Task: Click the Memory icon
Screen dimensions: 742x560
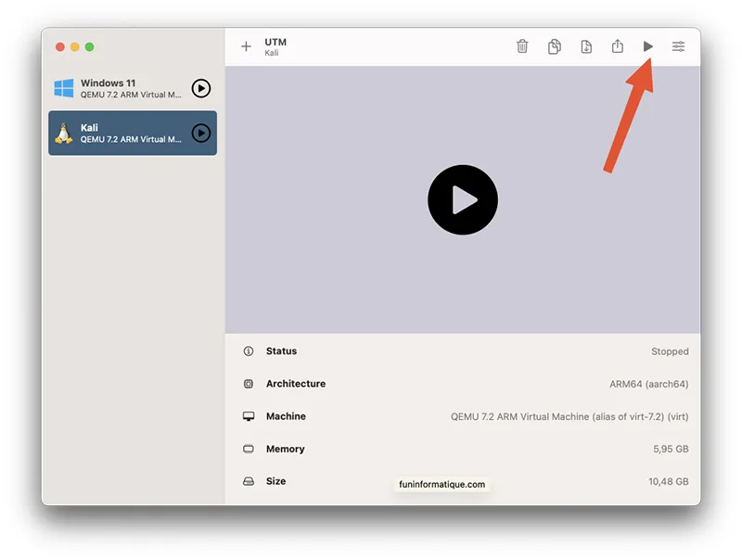Action: point(249,449)
